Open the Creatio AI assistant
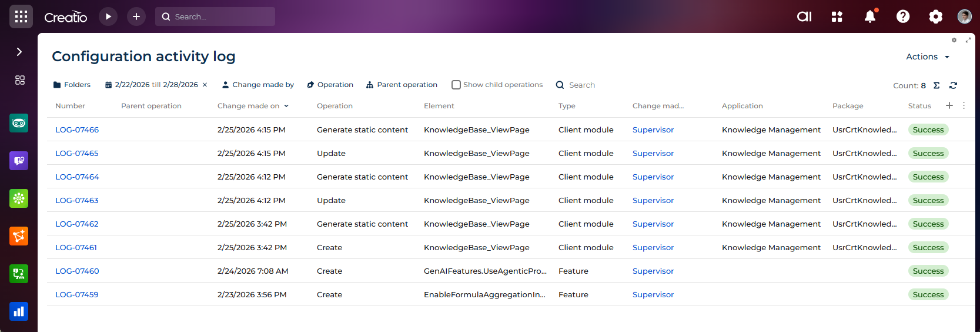Image resolution: width=980 pixels, height=332 pixels. point(804,16)
